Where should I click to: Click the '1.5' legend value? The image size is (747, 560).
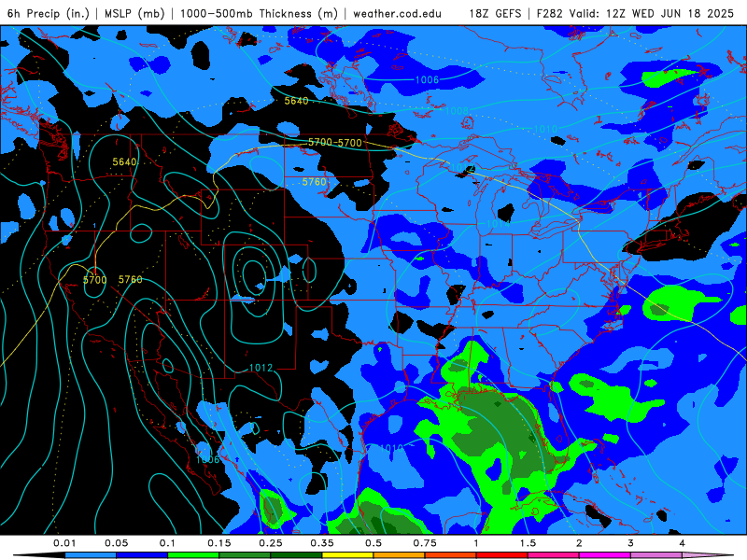tap(528, 543)
